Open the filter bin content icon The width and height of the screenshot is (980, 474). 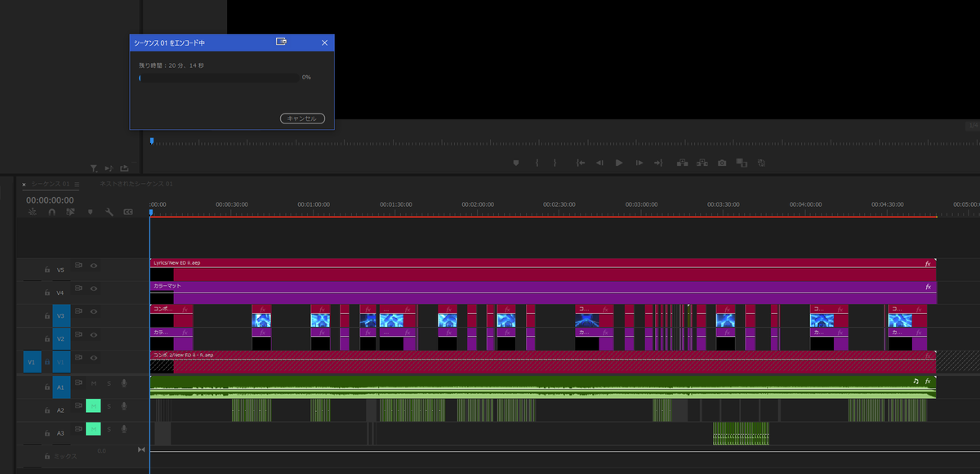[94, 168]
